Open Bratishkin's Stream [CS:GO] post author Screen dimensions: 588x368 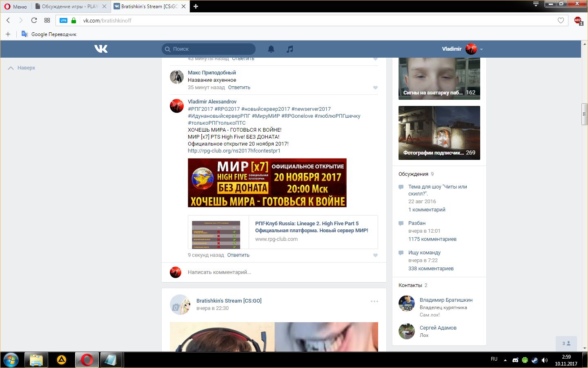pos(229,301)
